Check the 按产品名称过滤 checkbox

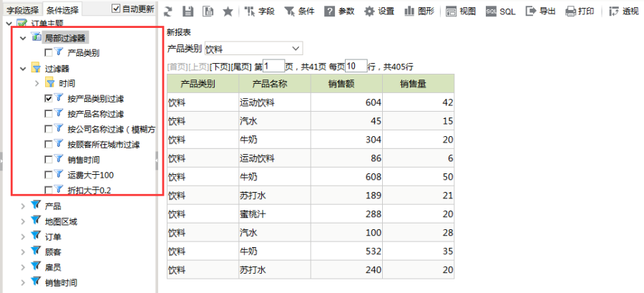point(48,114)
